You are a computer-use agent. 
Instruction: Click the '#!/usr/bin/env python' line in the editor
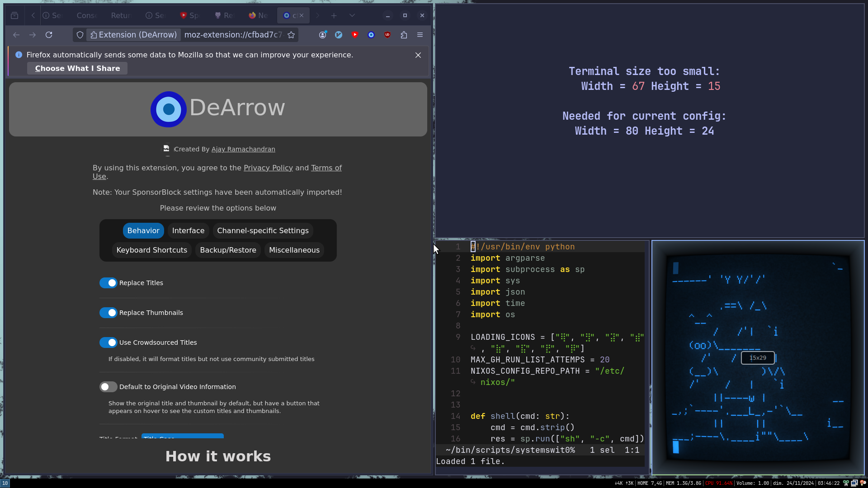pos(523,247)
